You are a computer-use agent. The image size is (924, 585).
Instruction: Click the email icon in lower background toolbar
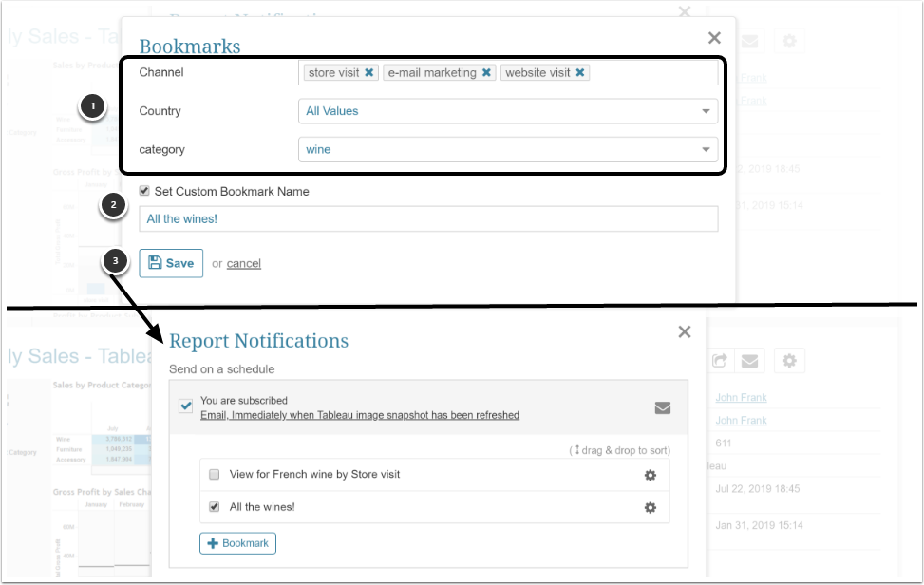pos(749,361)
